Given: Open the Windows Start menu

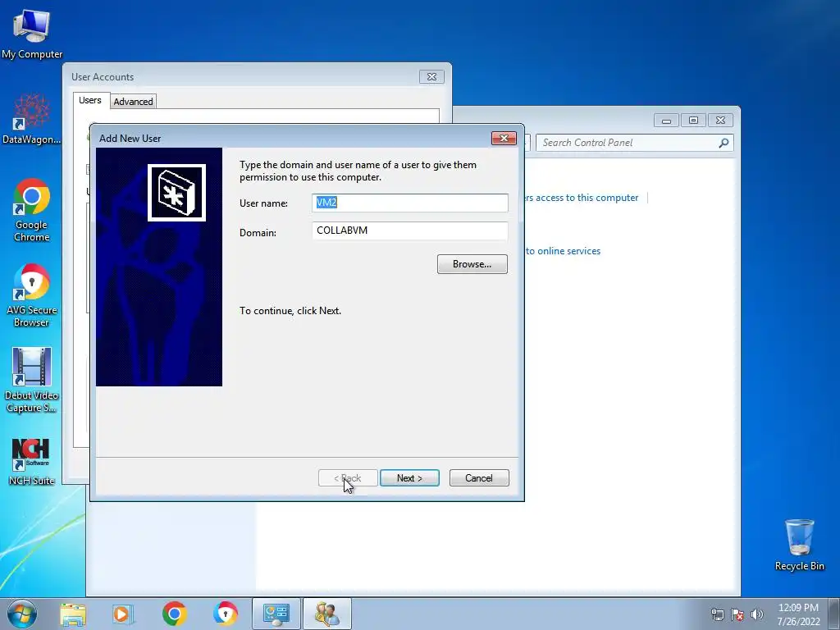Looking at the screenshot, I should (22, 614).
